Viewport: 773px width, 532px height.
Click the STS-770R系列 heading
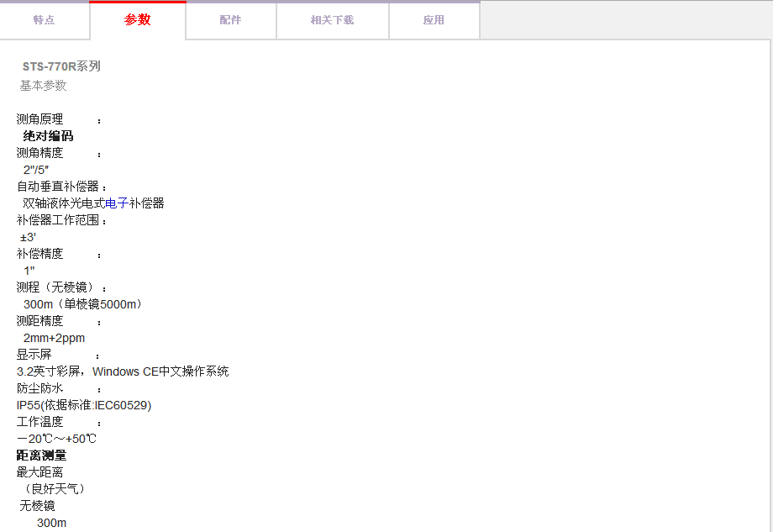click(x=61, y=66)
